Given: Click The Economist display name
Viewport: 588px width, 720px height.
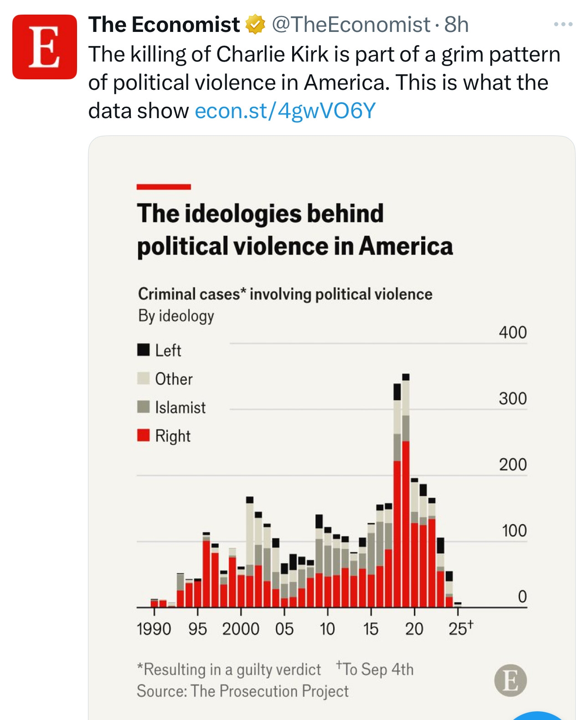Looking at the screenshot, I should pyautogui.click(x=164, y=25).
